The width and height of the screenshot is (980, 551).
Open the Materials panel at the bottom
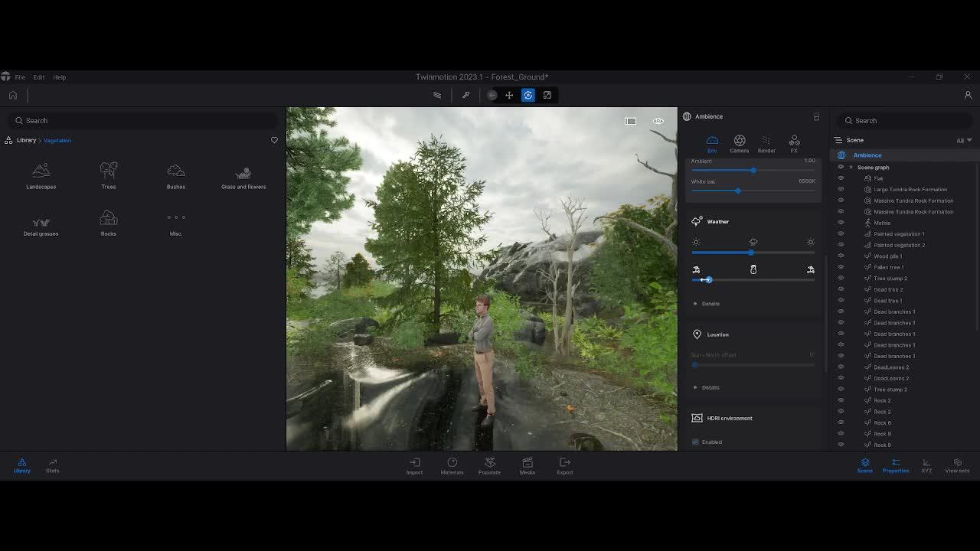(x=452, y=467)
